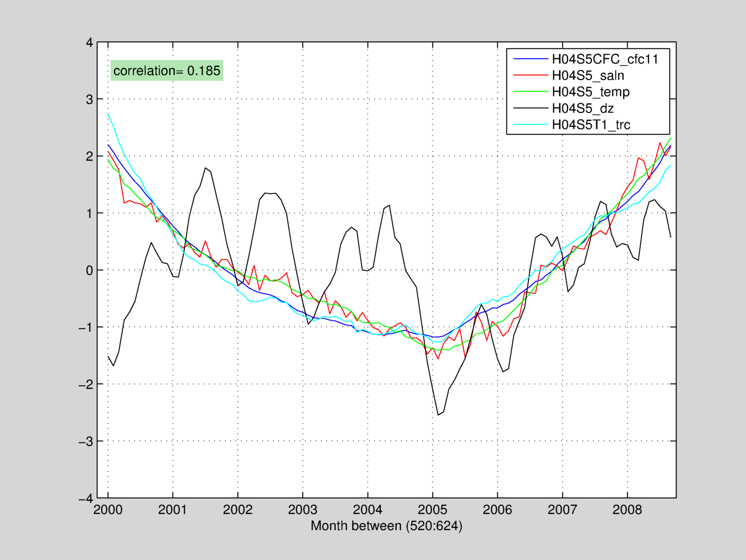This screenshot has height=560, width=746.
Task: Click the red line sample in legend
Action: click(530, 75)
